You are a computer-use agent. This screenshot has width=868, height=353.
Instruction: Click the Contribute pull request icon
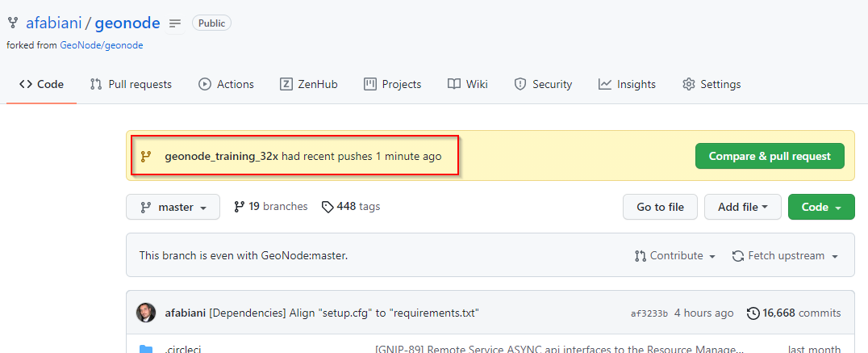pos(641,256)
